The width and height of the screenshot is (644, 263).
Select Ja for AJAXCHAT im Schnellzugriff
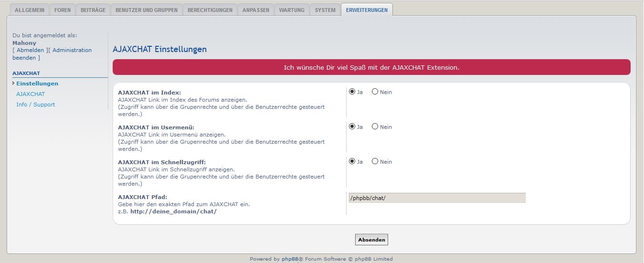352,161
